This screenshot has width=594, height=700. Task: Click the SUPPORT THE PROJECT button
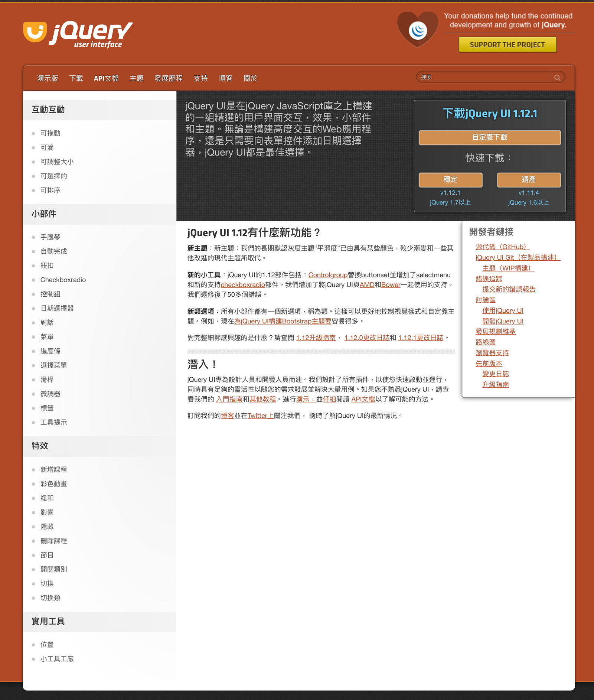(x=507, y=45)
